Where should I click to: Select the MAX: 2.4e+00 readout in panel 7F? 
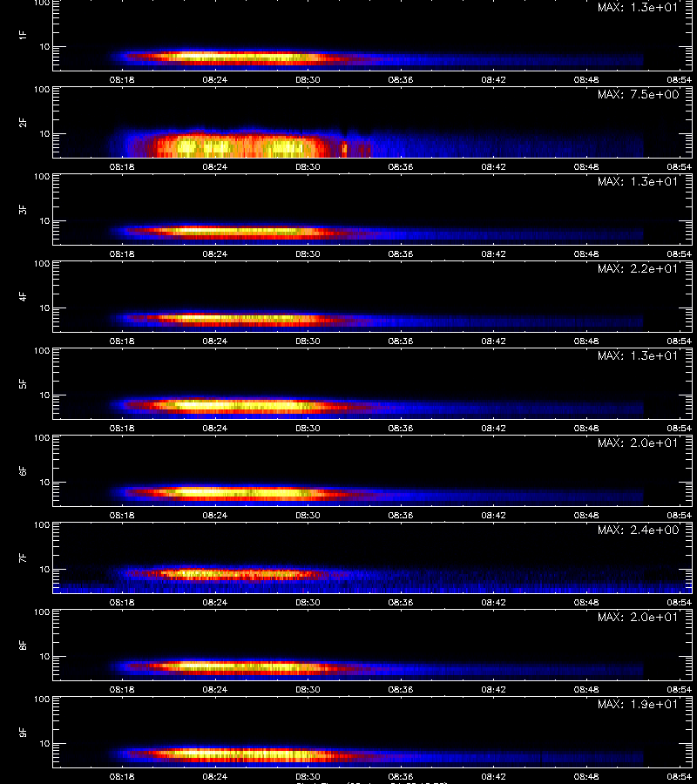coord(638,530)
